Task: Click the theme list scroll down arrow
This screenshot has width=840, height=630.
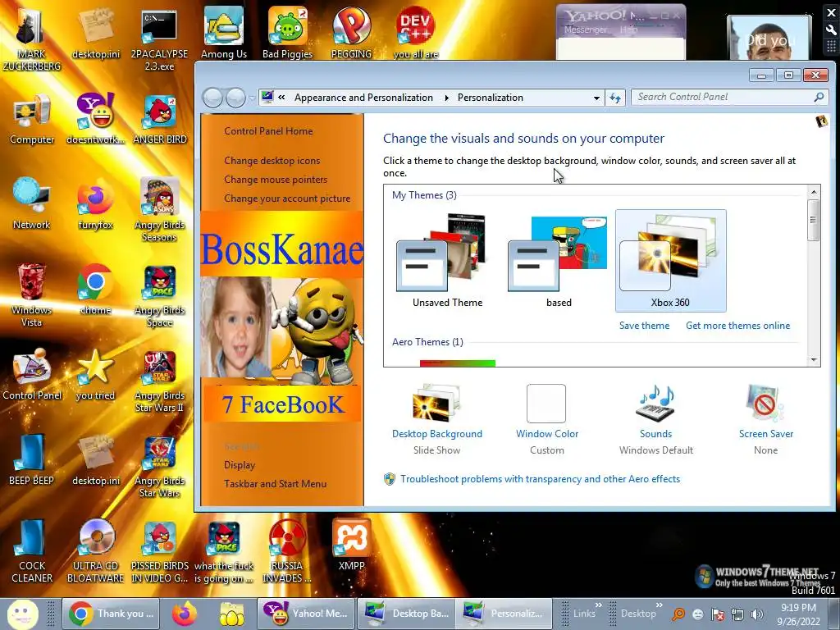Action: tap(814, 360)
